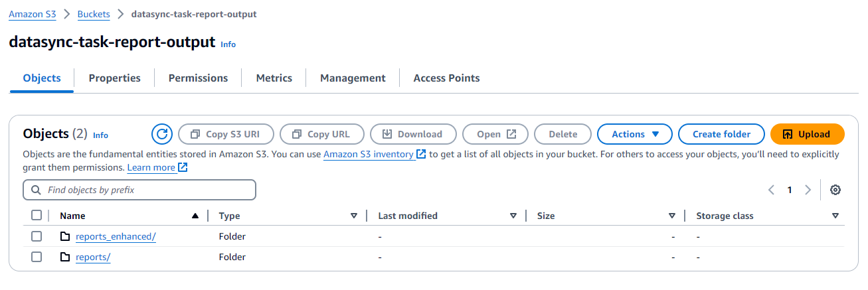
Task: Click folder icon beside reports_enhanced/
Action: click(65, 236)
